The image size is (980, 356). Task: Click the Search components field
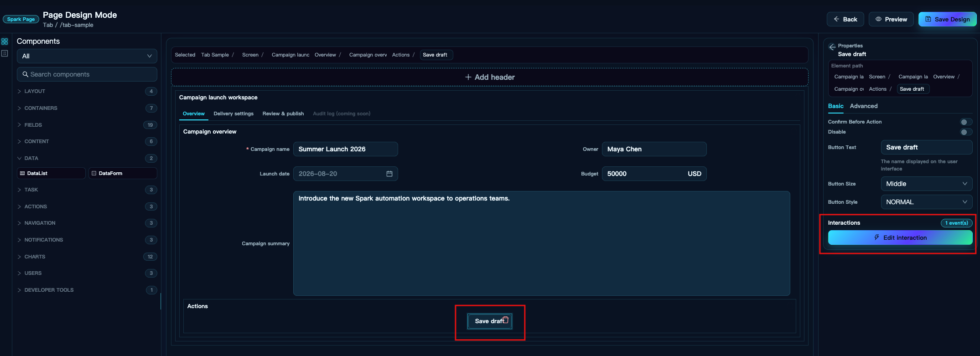pos(87,74)
